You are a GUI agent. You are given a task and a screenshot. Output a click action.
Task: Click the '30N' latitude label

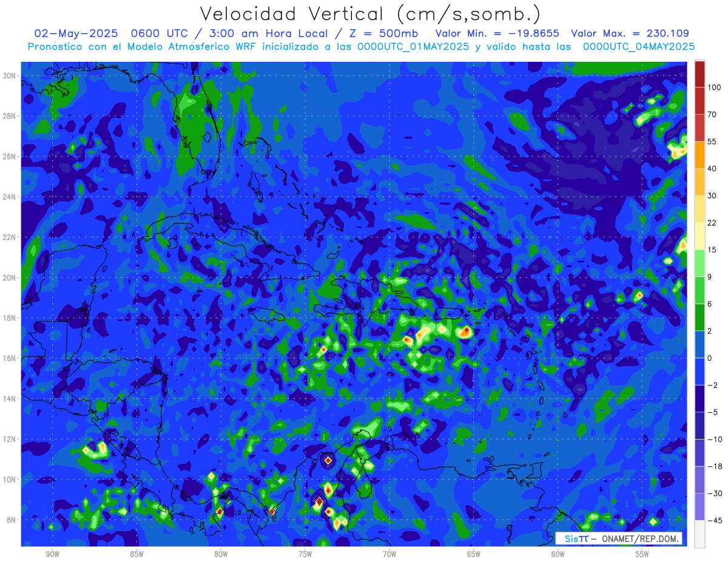(10, 76)
